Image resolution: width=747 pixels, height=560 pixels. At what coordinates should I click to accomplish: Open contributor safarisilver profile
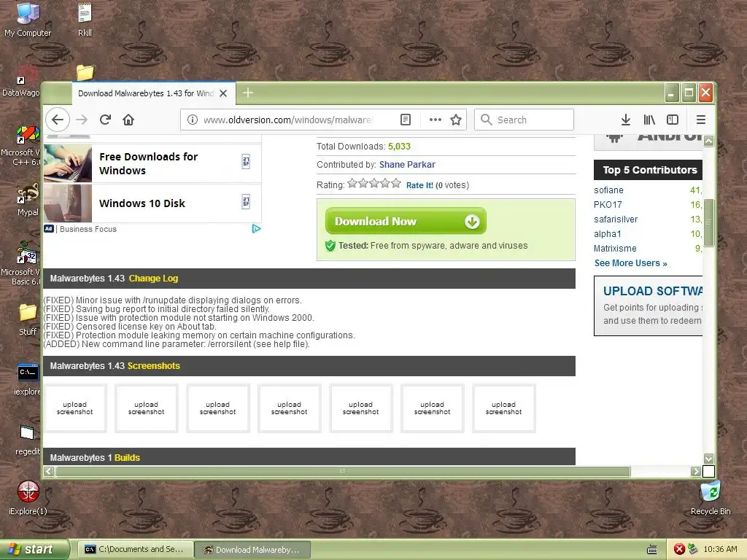point(616,219)
